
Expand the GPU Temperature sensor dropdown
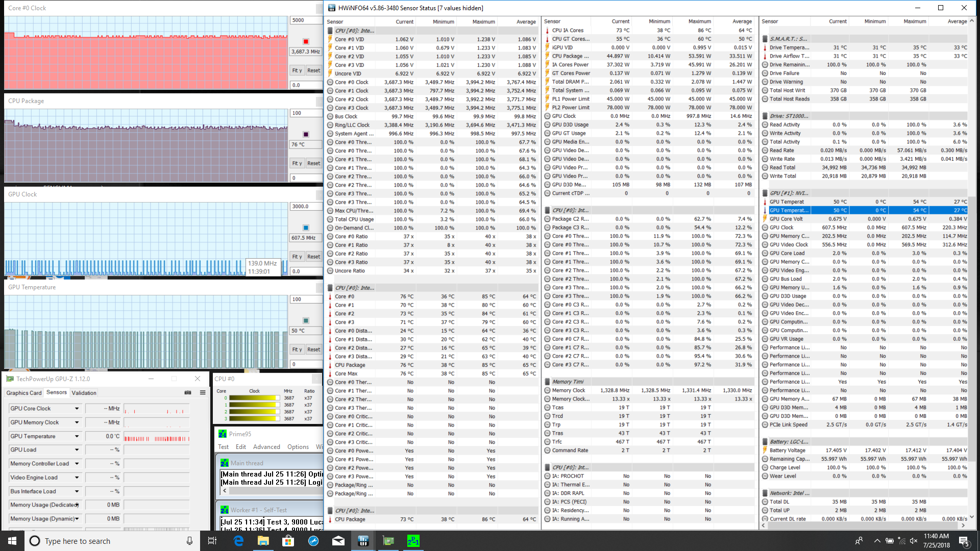click(77, 436)
